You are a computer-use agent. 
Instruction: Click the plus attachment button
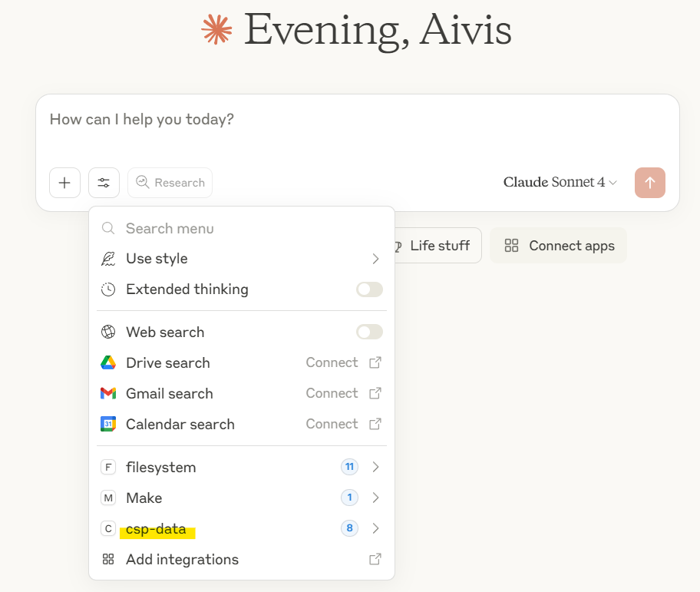[x=64, y=183]
